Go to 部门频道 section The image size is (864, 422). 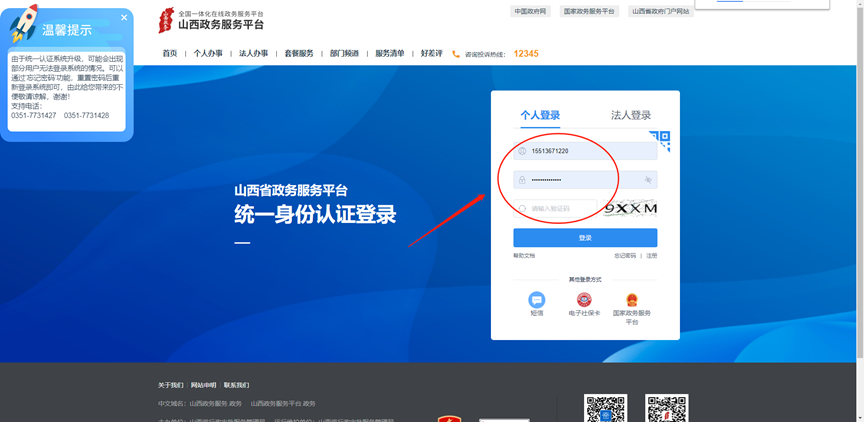click(x=344, y=53)
